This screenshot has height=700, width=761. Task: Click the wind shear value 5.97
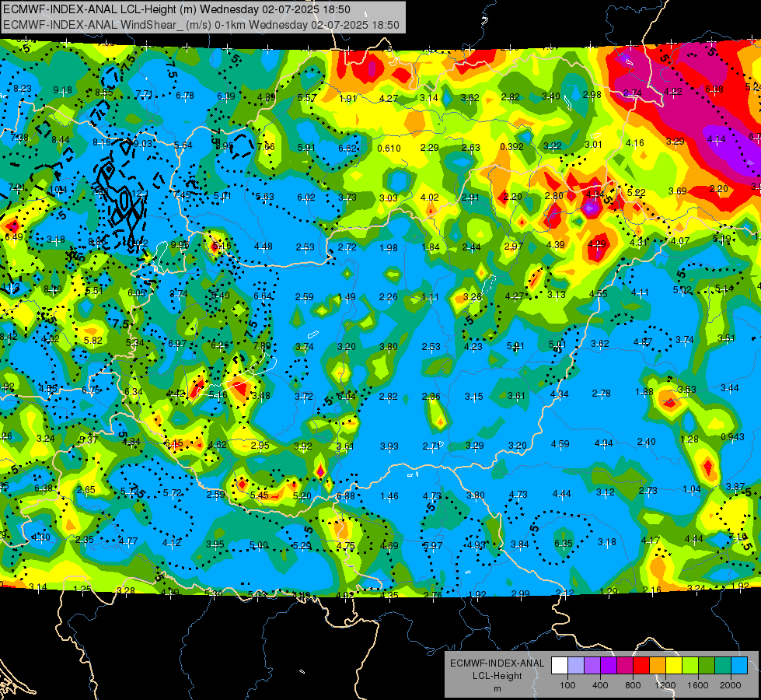point(432,546)
